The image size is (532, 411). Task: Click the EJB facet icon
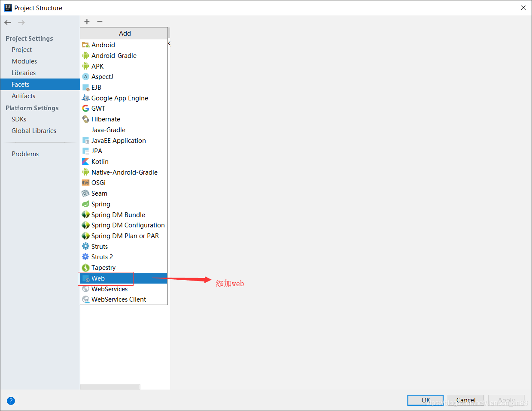[x=85, y=88]
